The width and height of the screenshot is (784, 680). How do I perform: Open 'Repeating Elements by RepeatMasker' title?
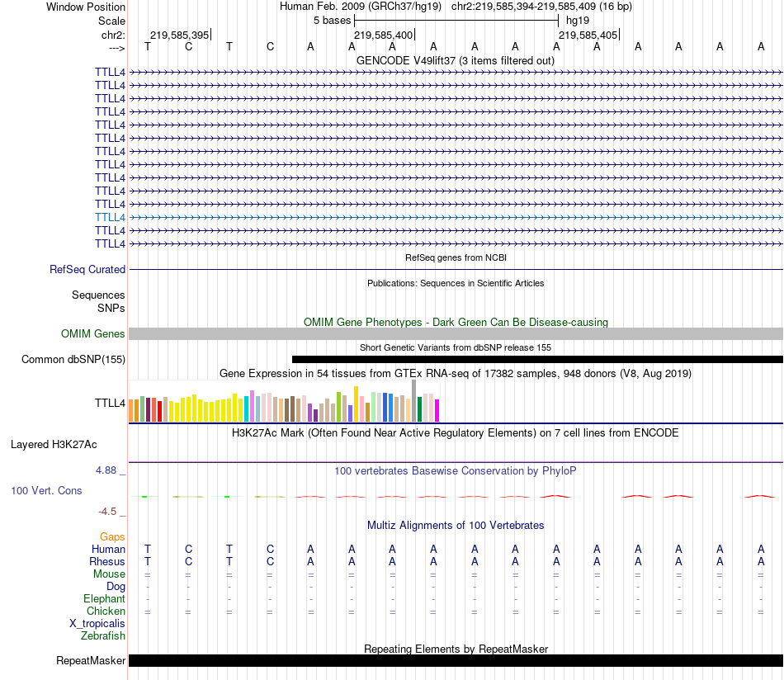[x=456, y=649]
